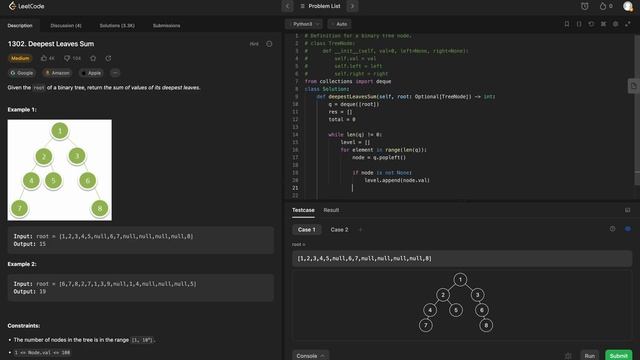
Task: Toggle editor fullscreen icon
Action: pos(628,24)
